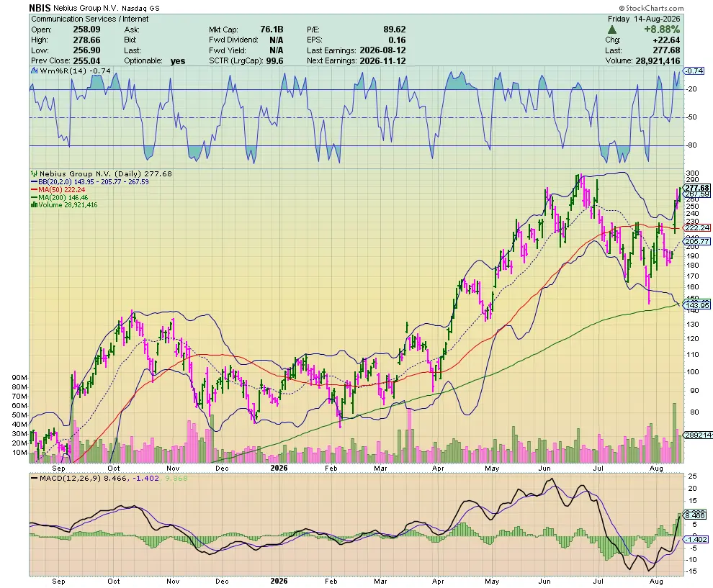Click the volume bars icon in the price legend

point(34,205)
